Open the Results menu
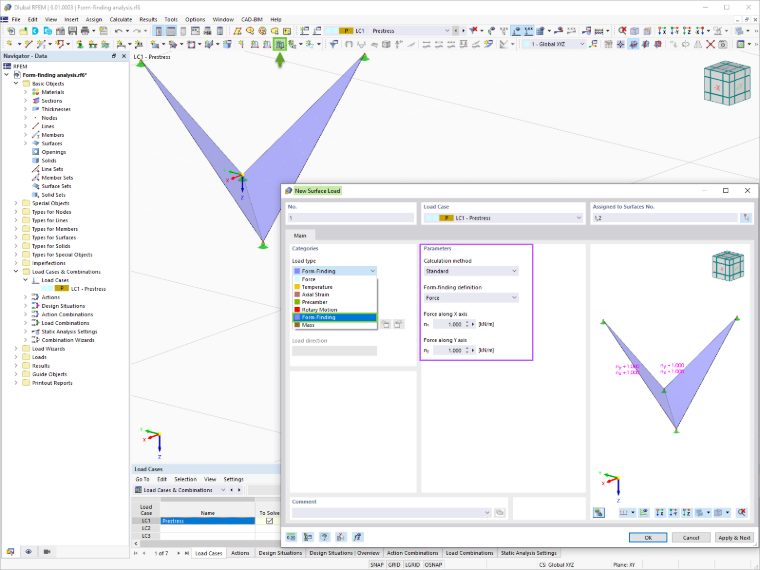Viewport: 760px width, 570px height. pyautogui.click(x=148, y=19)
